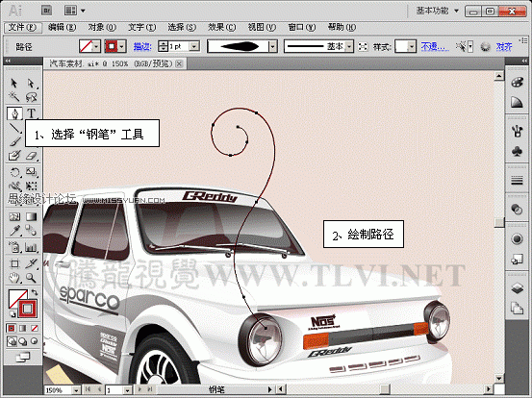Open the 基本功能 workspace switcher

(438, 11)
